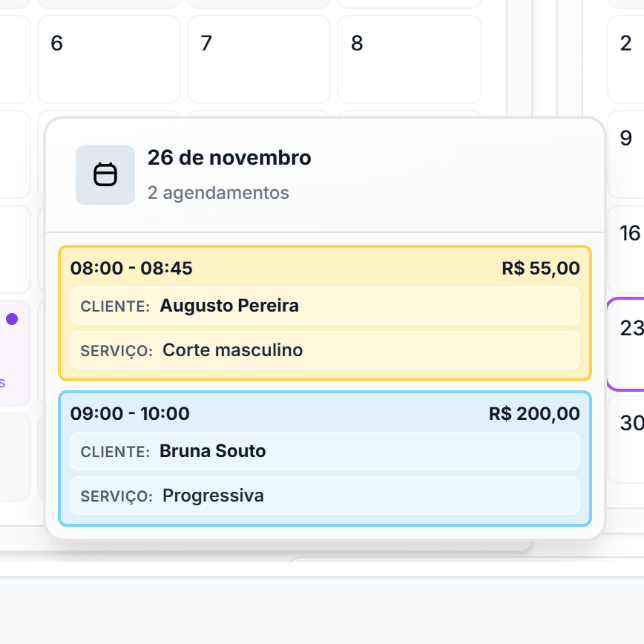Click the R$ 200,00 price label
The height and width of the screenshot is (644, 644).
click(534, 414)
